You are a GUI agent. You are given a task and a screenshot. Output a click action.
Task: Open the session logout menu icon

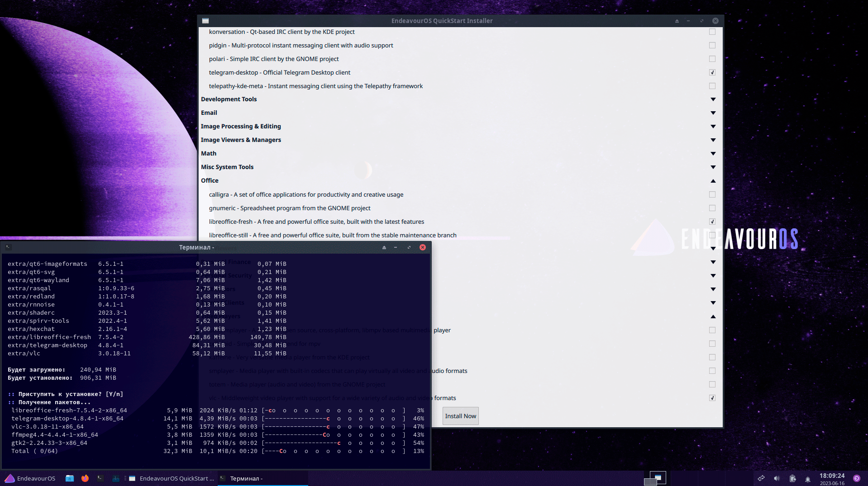coord(857,478)
